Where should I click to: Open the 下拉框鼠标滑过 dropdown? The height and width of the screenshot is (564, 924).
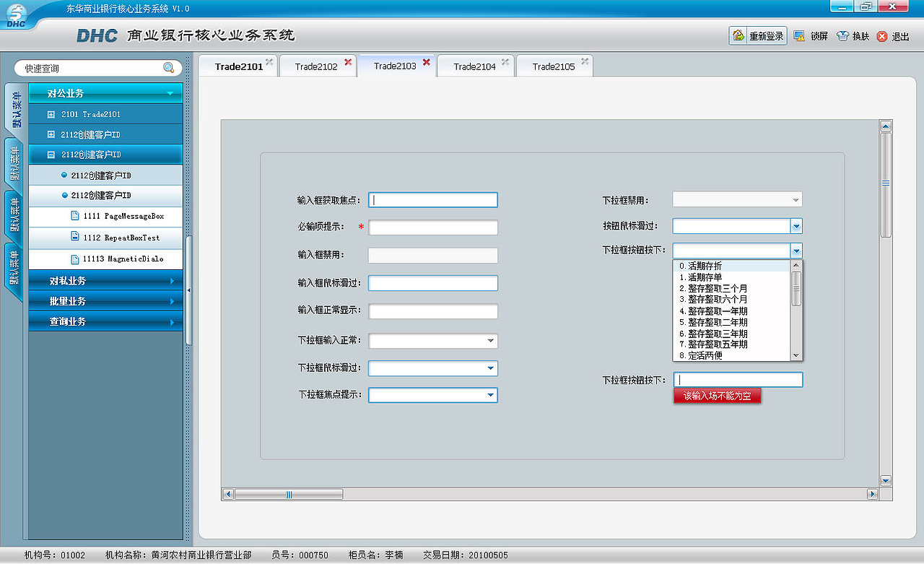(x=491, y=368)
